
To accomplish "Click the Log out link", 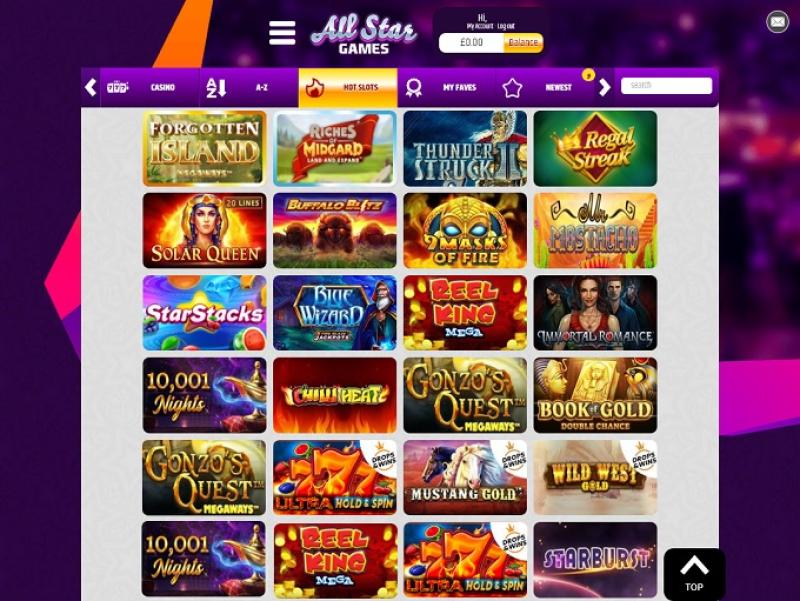I will pos(506,26).
